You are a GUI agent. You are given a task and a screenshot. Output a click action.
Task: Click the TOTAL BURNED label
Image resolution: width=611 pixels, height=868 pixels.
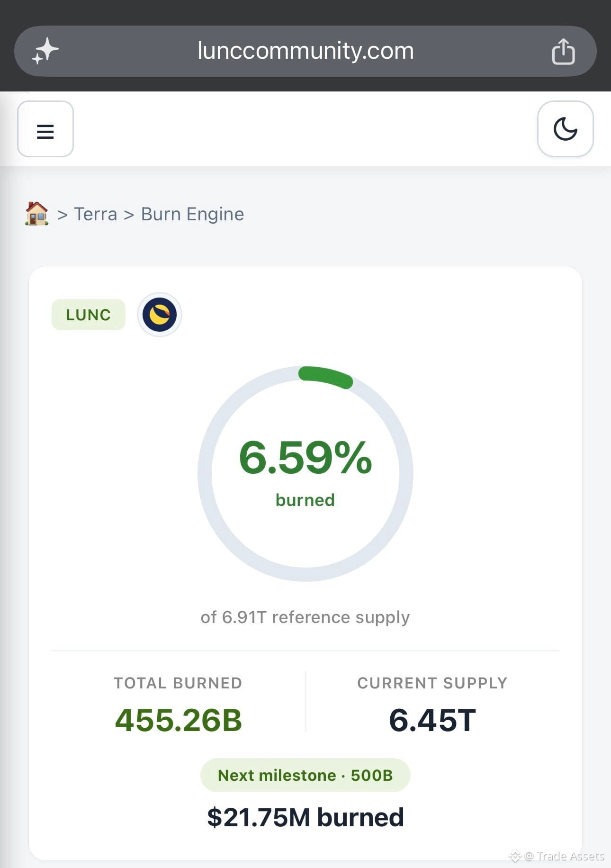[178, 683]
